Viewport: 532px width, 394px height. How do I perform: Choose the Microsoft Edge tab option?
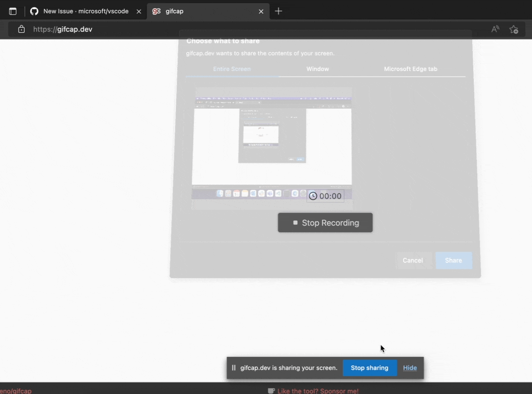411,69
